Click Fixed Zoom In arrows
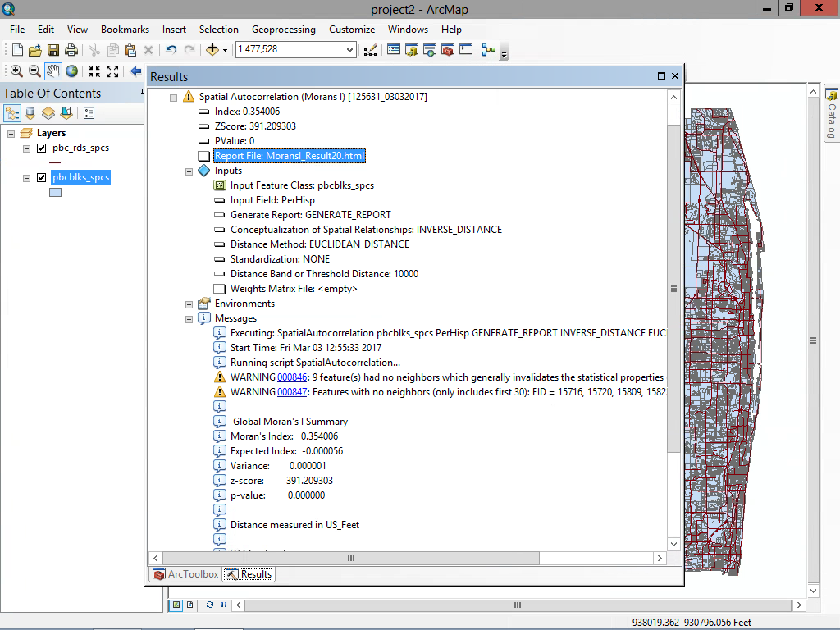 click(x=94, y=71)
